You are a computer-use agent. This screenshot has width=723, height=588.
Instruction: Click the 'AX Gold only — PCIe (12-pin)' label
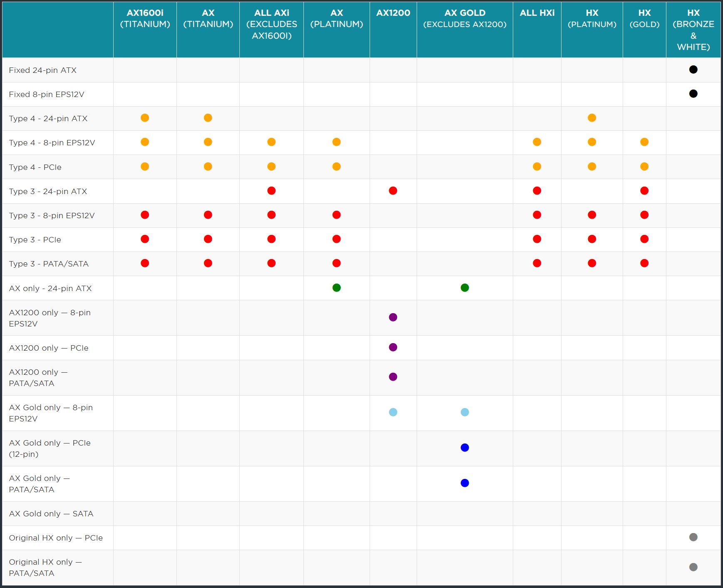pos(50,448)
